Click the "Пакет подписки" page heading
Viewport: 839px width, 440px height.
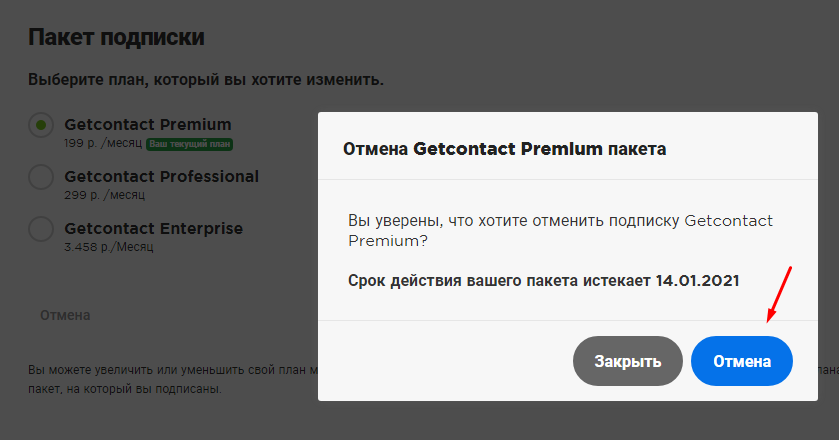point(116,38)
